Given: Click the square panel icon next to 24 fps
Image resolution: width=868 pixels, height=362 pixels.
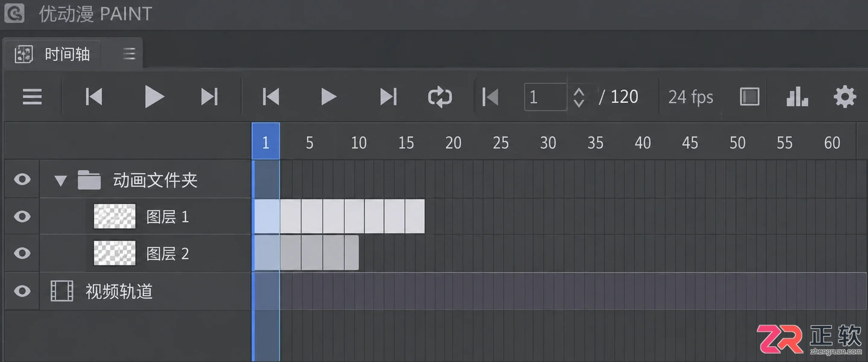Looking at the screenshot, I should pyautogui.click(x=749, y=97).
